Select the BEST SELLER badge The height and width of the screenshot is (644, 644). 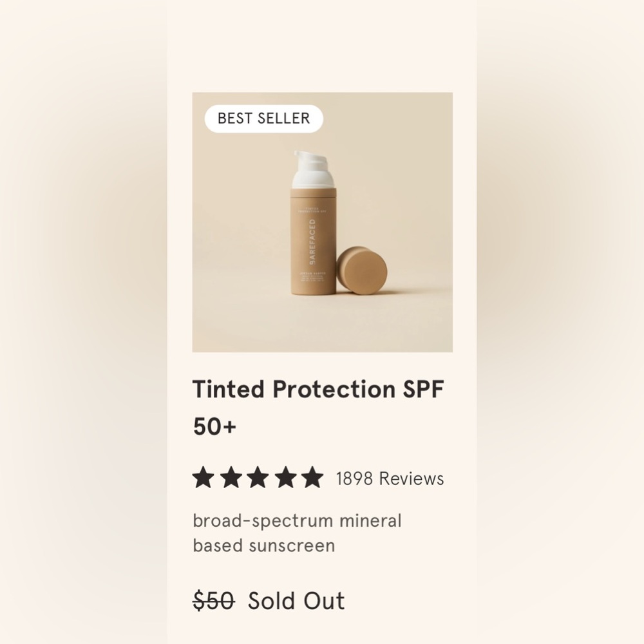pyautogui.click(x=265, y=118)
